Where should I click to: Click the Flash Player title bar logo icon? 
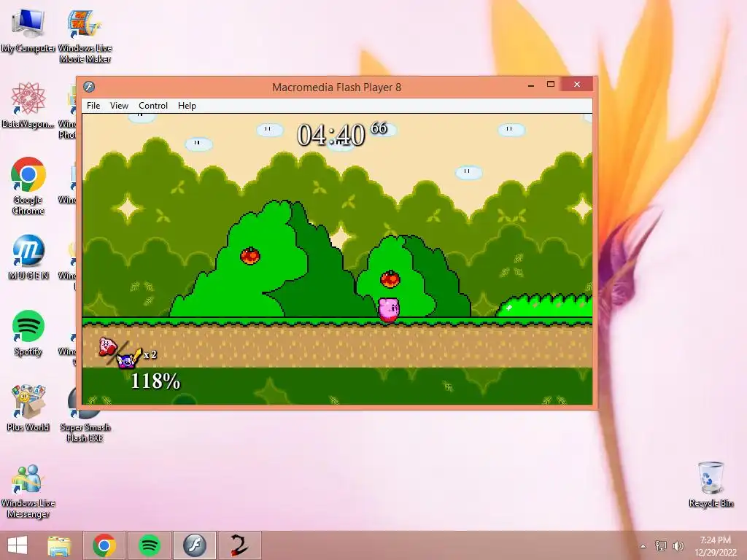(89, 87)
